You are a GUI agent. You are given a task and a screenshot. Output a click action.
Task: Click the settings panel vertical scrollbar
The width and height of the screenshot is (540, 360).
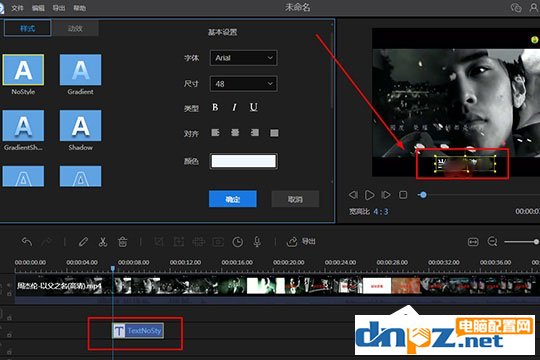pyautogui.click(x=332, y=71)
